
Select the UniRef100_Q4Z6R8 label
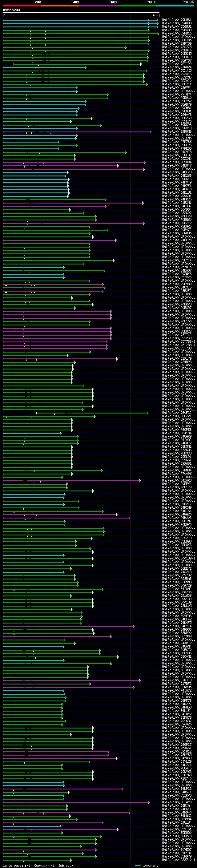(177, 481)
